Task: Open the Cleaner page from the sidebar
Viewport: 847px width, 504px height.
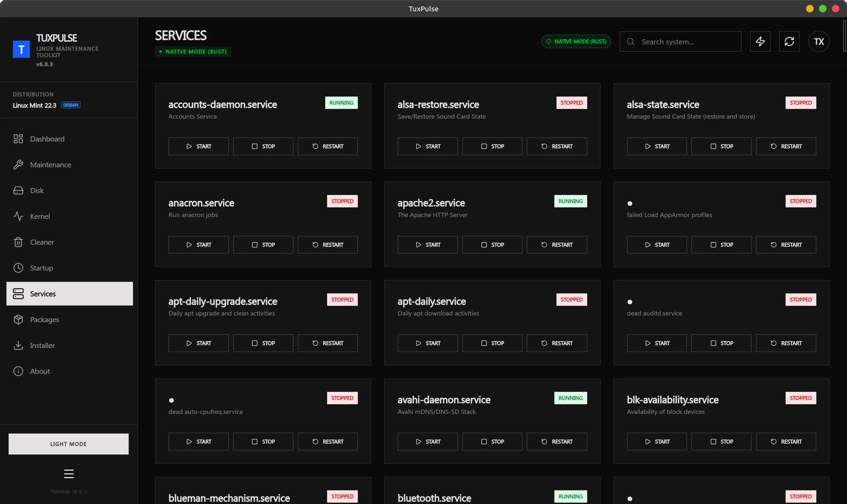Action: pyautogui.click(x=42, y=242)
